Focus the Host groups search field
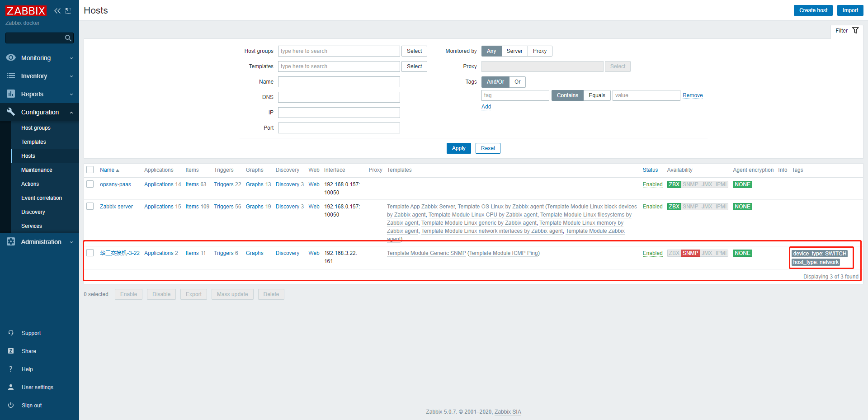This screenshot has height=420, width=868. coord(339,51)
